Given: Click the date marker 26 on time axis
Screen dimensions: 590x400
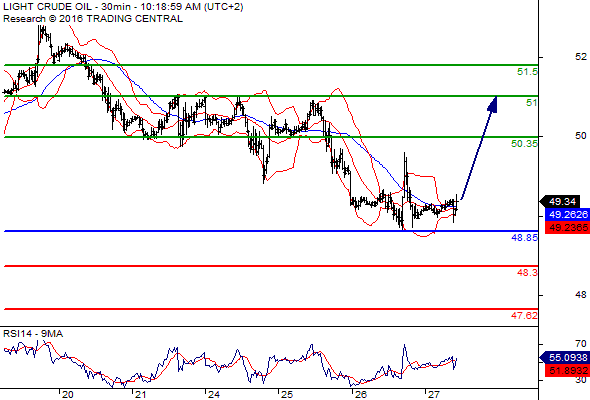Looking at the screenshot, I should pyautogui.click(x=360, y=394).
